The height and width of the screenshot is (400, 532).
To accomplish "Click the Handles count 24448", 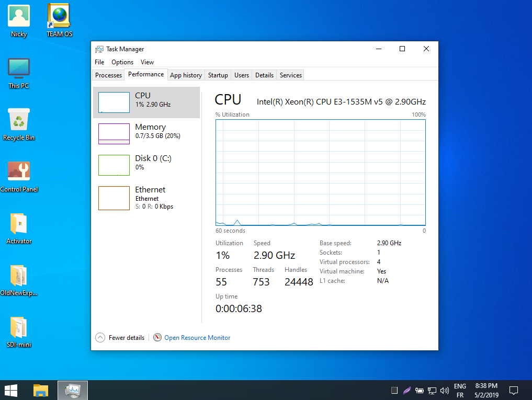I will (299, 282).
